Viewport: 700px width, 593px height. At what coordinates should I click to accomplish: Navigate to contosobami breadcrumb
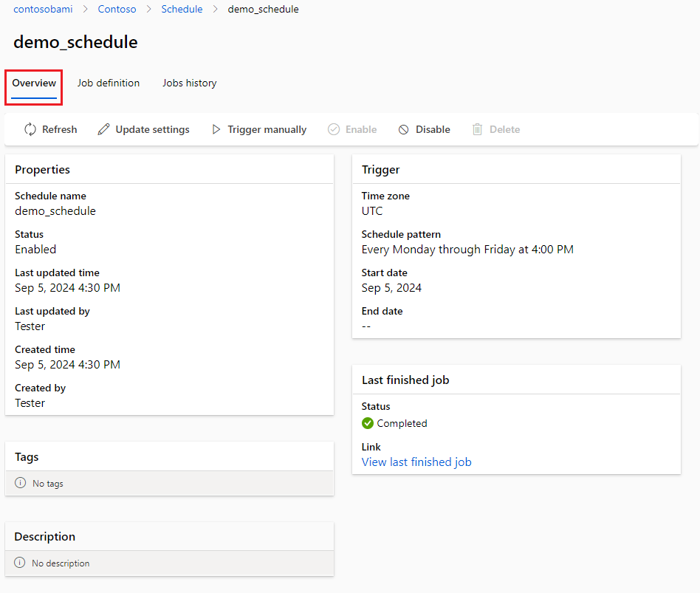tap(43, 10)
